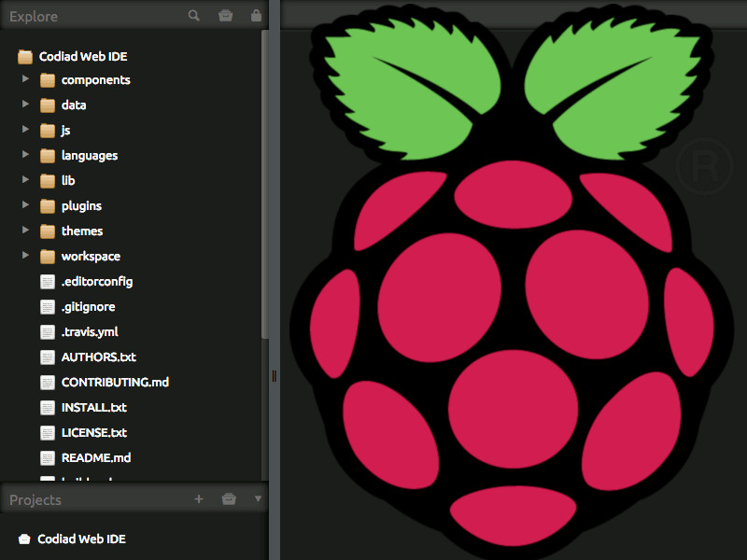
Task: Select the workspace folder name
Action: point(91,257)
